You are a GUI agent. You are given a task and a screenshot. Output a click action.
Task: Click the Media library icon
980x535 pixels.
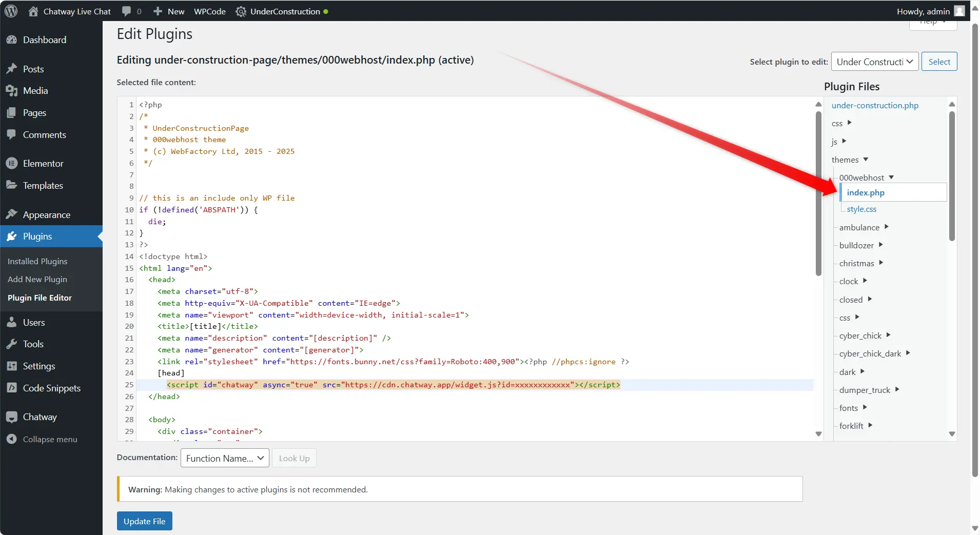12,91
